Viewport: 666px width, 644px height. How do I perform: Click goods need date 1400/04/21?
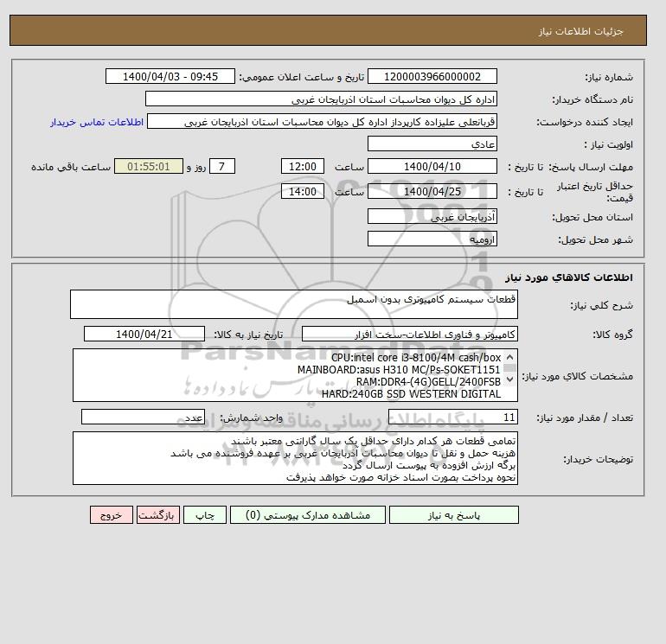pyautogui.click(x=144, y=334)
